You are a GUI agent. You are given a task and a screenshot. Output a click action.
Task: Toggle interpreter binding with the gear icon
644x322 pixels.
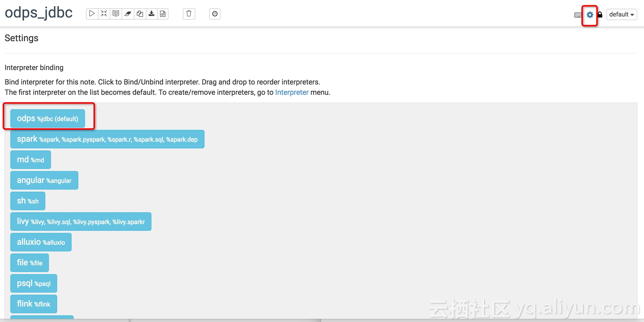click(590, 15)
